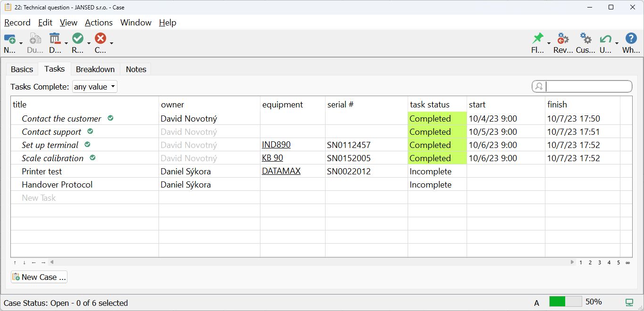The height and width of the screenshot is (311, 644).
Task: Click serial number SN0022012 cell
Action: pos(349,171)
